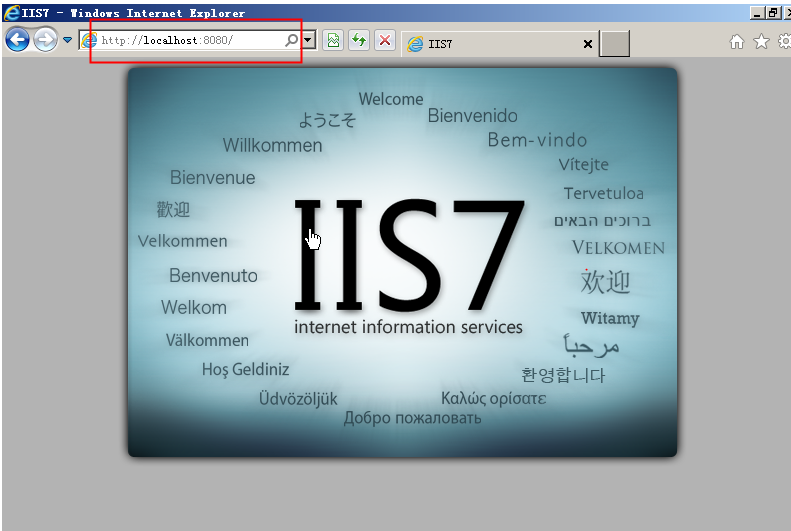Go to the home page via house icon
The height and width of the screenshot is (531, 791).
tap(737, 41)
